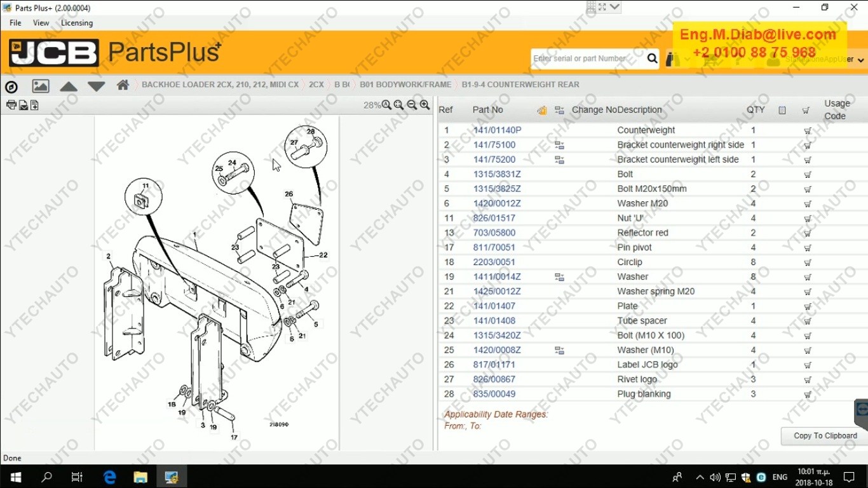Image resolution: width=868 pixels, height=488 pixels.
Task: Add Counterweight 141/01140P to cart
Action: tap(808, 130)
